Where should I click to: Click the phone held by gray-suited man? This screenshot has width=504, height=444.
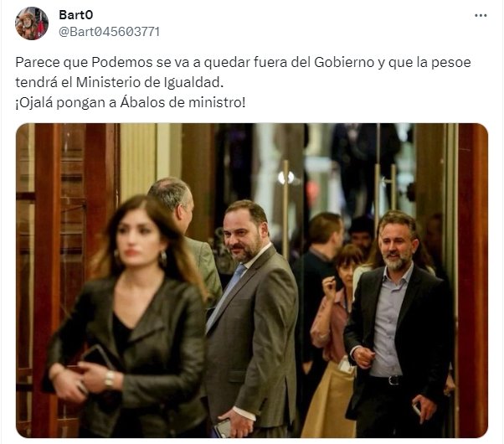click(224, 428)
